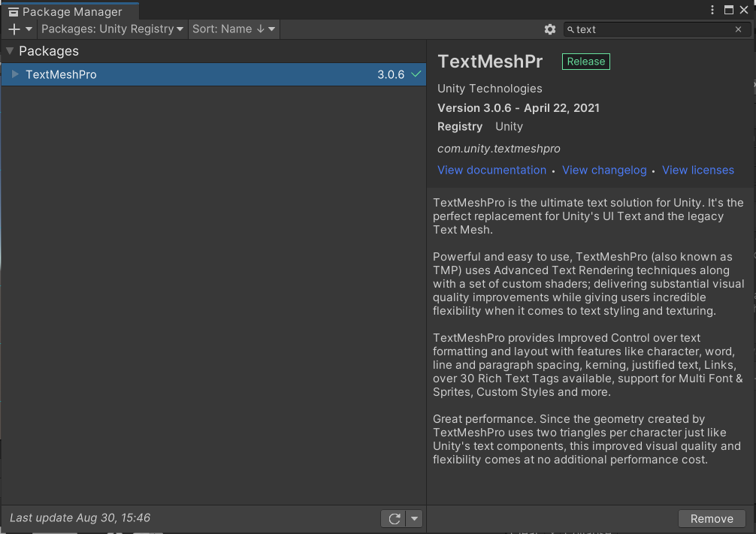
Task: Open View licenses link
Action: point(697,170)
